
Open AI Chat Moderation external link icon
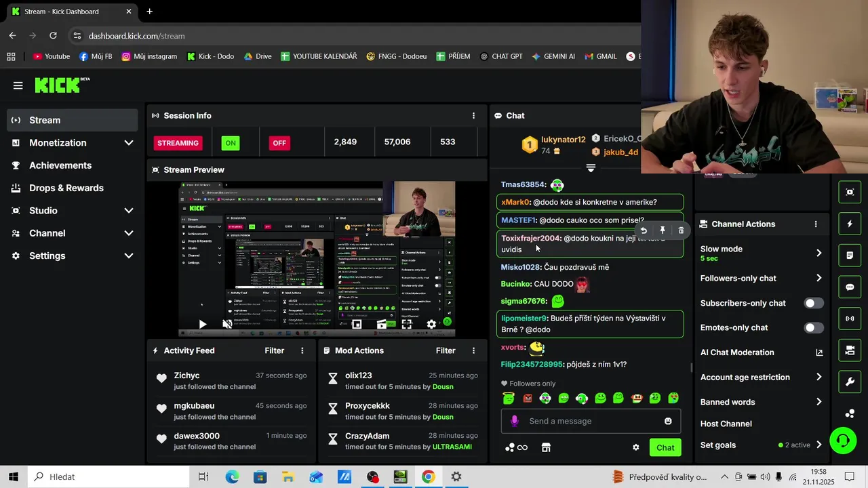click(x=819, y=352)
